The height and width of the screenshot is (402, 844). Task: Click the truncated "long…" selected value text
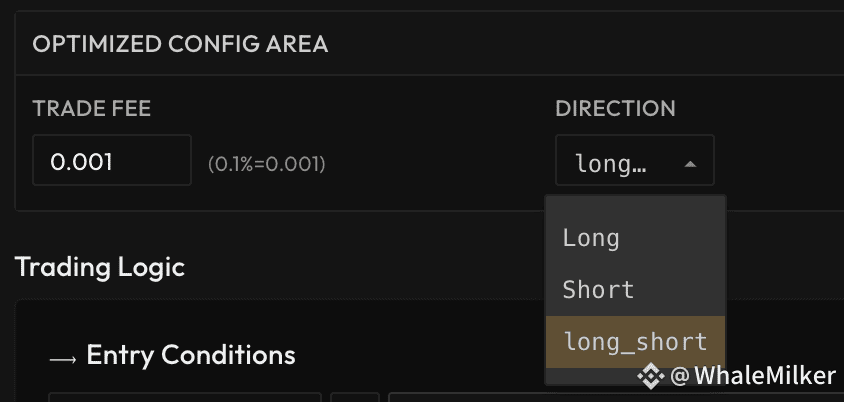[611, 163]
